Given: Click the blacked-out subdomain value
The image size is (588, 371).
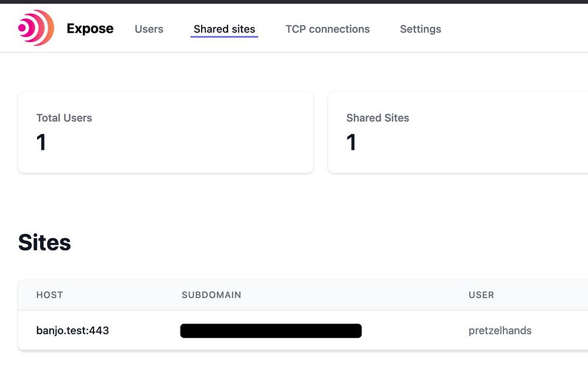Looking at the screenshot, I should tap(270, 330).
